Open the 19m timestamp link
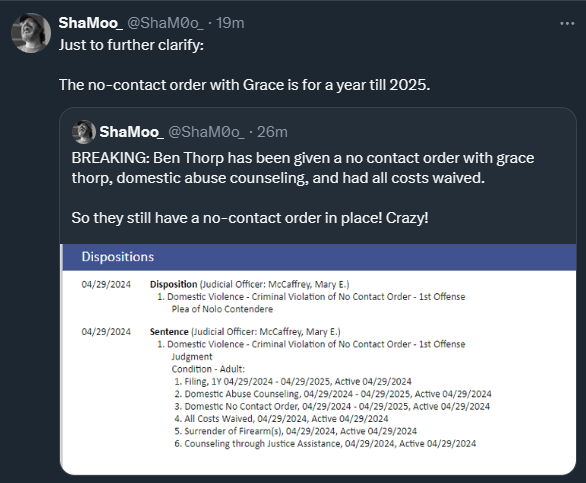Image resolution: width=586 pixels, height=483 pixels. click(x=230, y=23)
